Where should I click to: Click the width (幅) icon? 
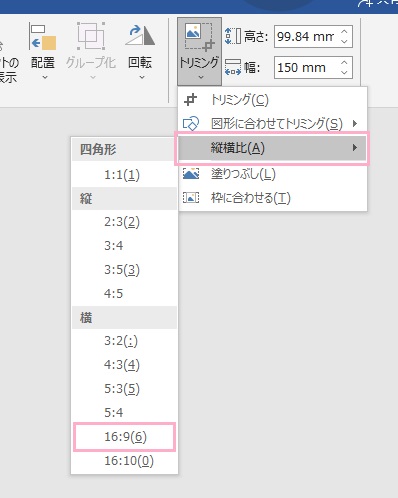(233, 67)
